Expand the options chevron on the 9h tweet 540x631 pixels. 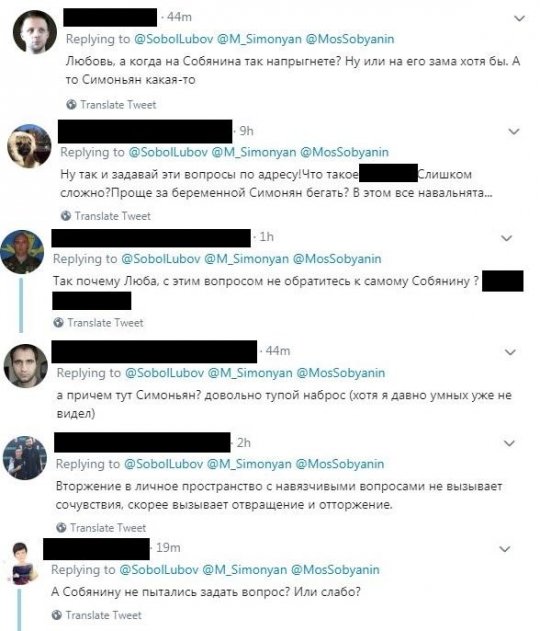click(514, 132)
